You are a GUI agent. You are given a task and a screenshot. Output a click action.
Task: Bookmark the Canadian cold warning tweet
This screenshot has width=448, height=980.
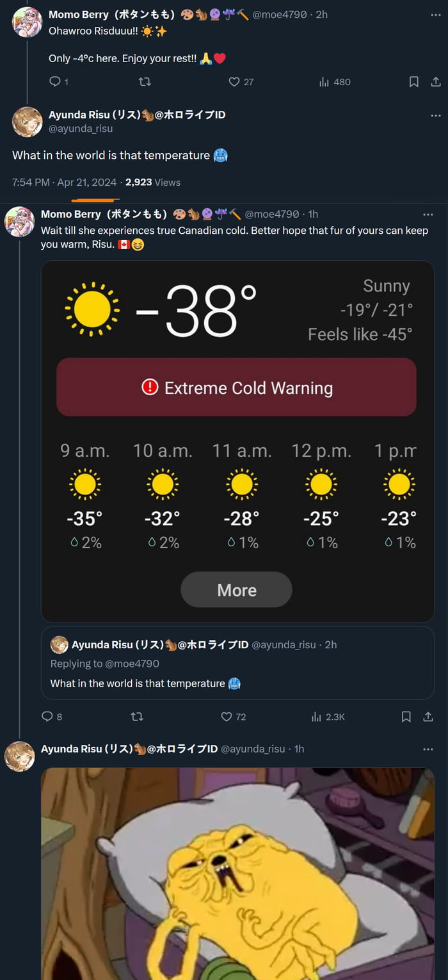(x=406, y=717)
